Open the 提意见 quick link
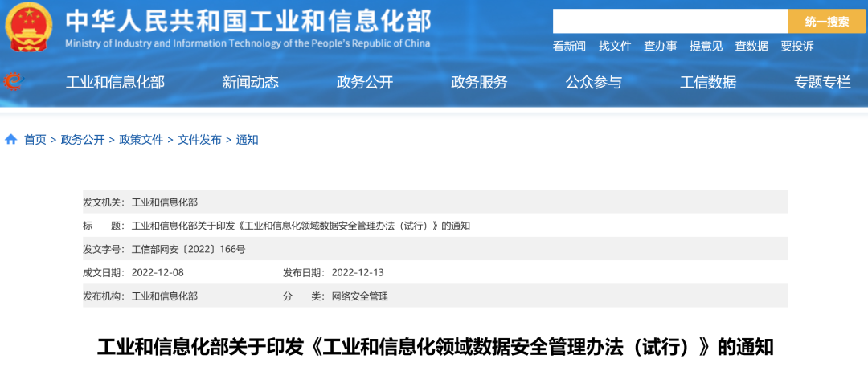The image size is (868, 371). (706, 47)
